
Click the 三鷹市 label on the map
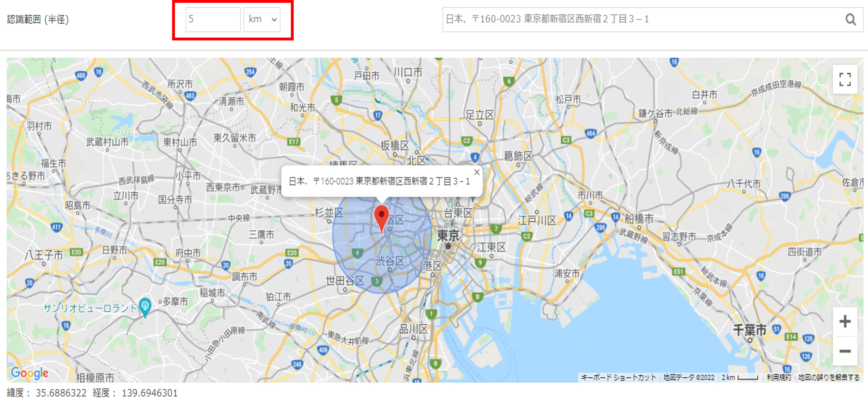coord(261,234)
